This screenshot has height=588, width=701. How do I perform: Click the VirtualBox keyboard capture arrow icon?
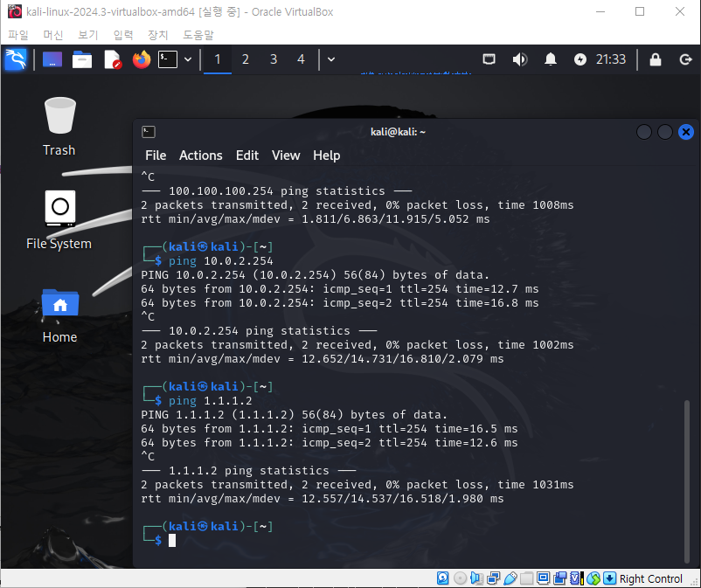tap(609, 578)
